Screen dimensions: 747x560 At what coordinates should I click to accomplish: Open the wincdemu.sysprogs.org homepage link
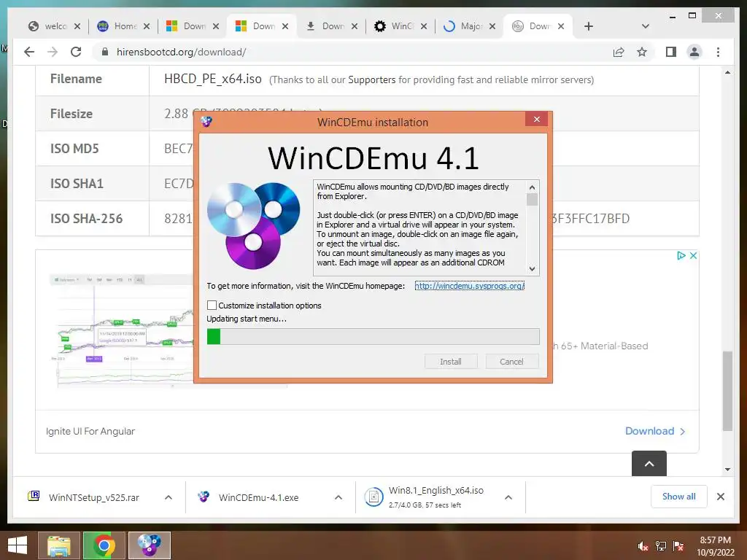[469, 286]
